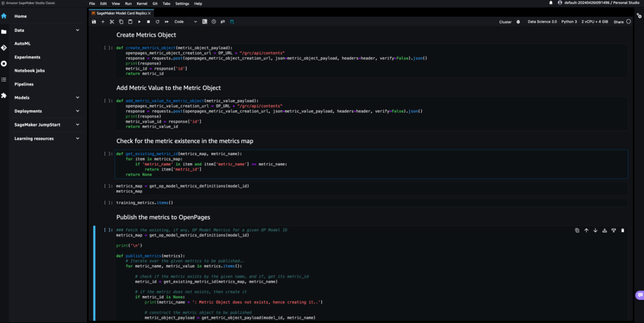
Task: Click the Data Science 3.0 image selector
Action: pyautogui.click(x=542, y=22)
